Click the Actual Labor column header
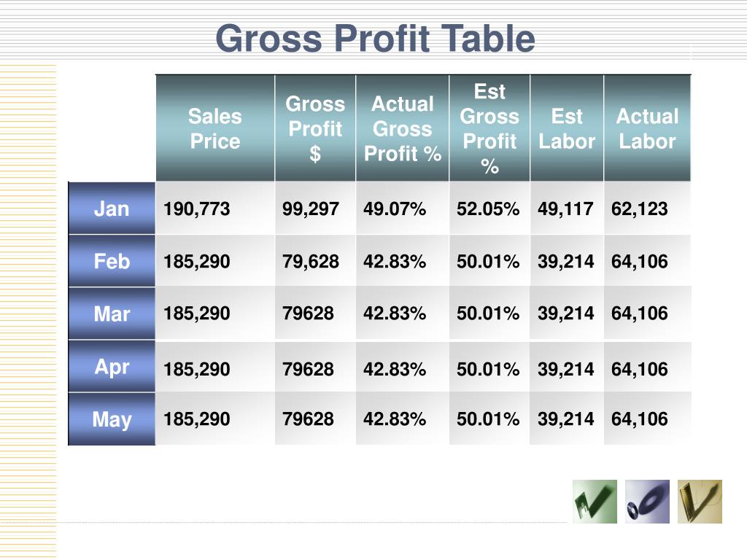The height and width of the screenshot is (560, 747). (x=648, y=128)
